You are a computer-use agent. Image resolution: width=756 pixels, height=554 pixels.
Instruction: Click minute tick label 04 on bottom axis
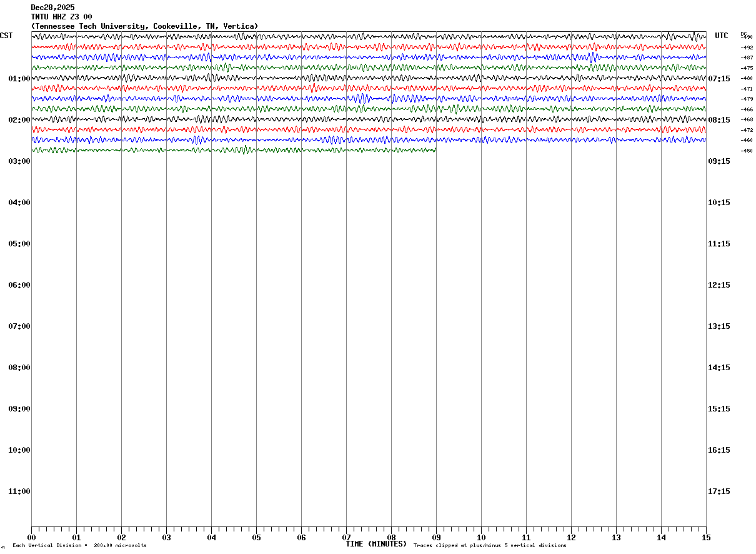pyautogui.click(x=211, y=538)
